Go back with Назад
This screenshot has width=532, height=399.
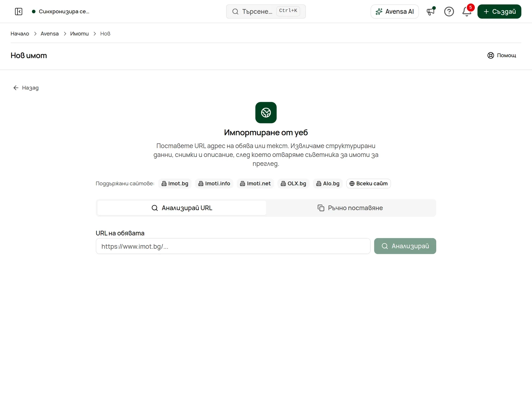point(26,88)
